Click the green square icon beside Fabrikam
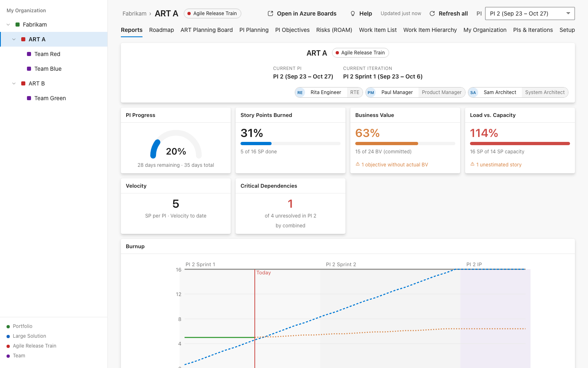 pyautogui.click(x=18, y=25)
